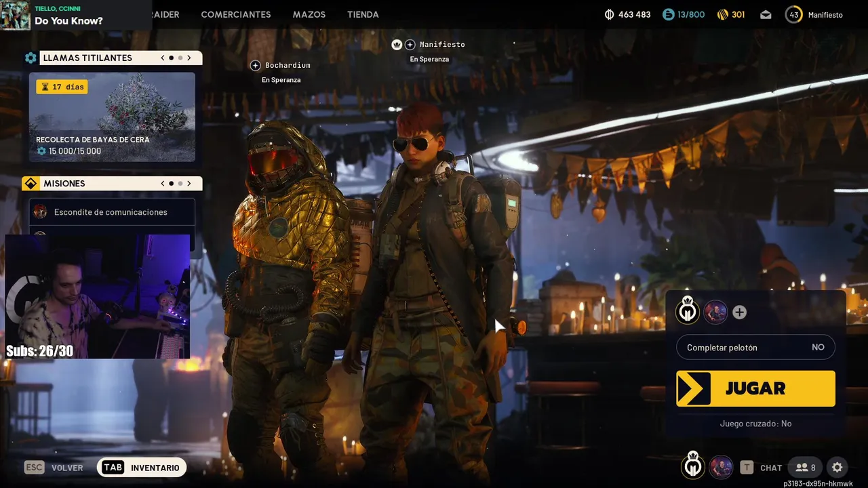
Task: Click the hourglass 17 días badge
Action: point(62,87)
